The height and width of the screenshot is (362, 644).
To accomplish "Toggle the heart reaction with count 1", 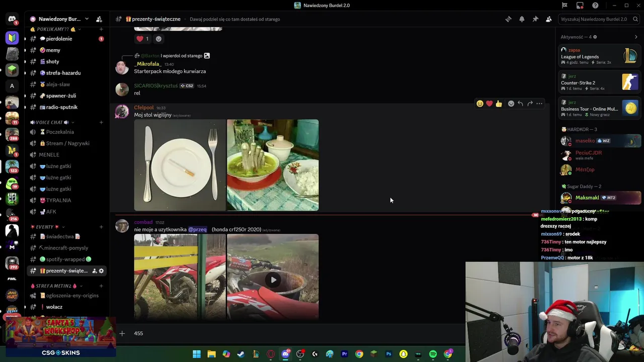I will (142, 39).
